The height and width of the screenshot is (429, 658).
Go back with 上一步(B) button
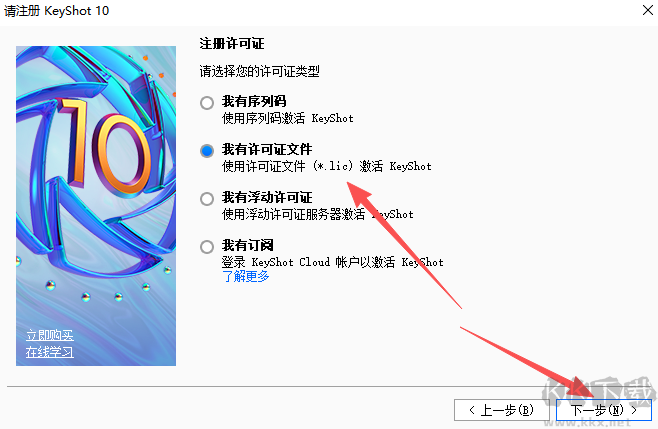501,410
